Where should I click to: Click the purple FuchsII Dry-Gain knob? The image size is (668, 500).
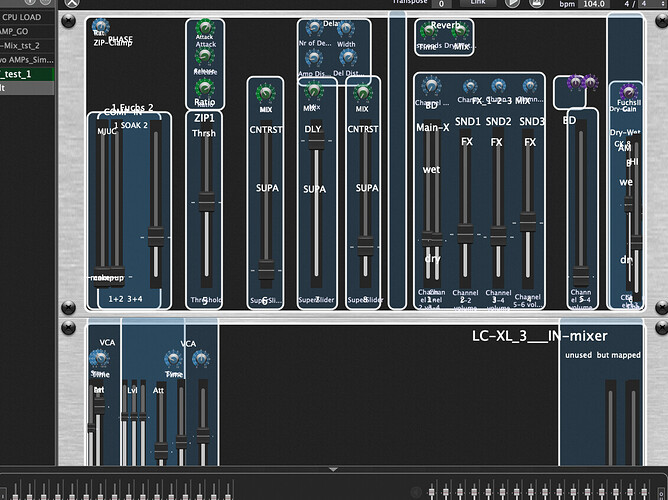(x=628, y=92)
